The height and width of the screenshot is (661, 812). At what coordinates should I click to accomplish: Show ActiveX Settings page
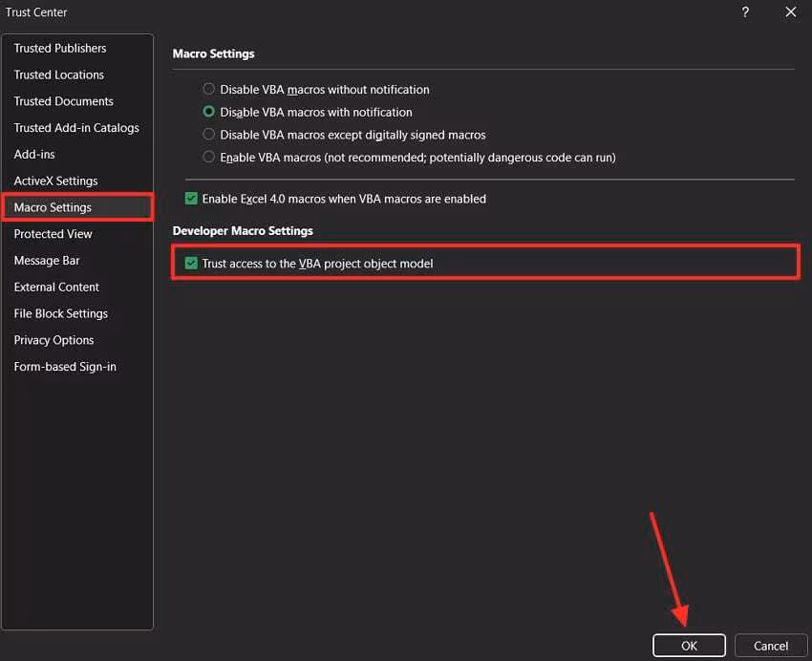[55, 181]
